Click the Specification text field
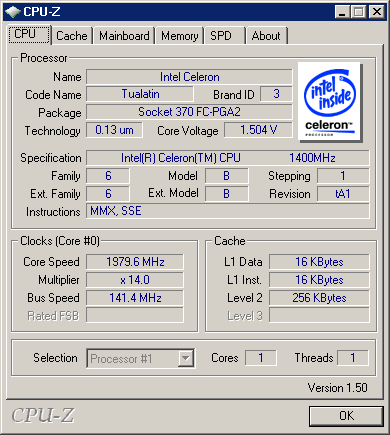 point(228,158)
